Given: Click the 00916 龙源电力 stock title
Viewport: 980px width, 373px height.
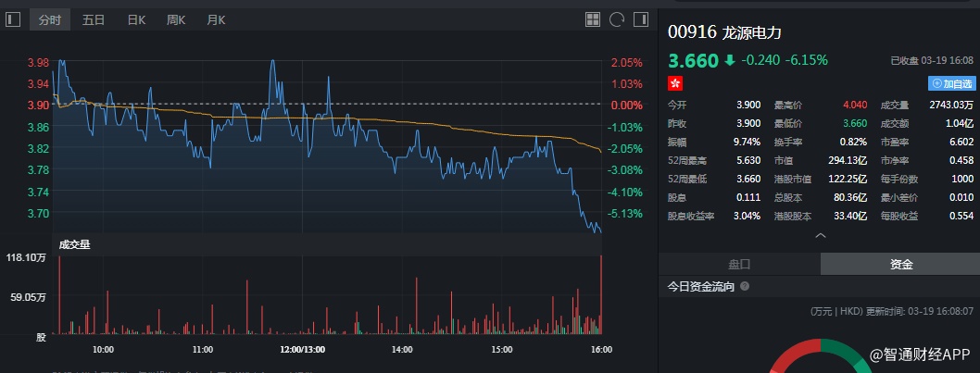Looking at the screenshot, I should [725, 31].
